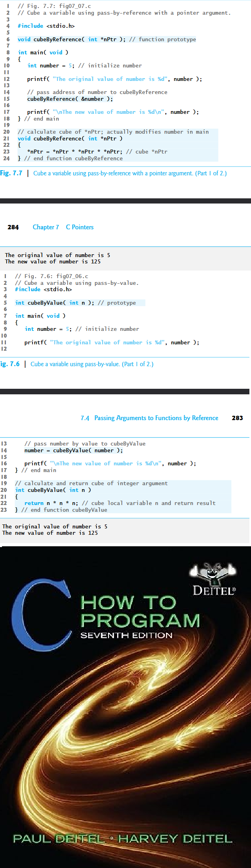
Task: Click page number 283
Action: [x=237, y=418]
